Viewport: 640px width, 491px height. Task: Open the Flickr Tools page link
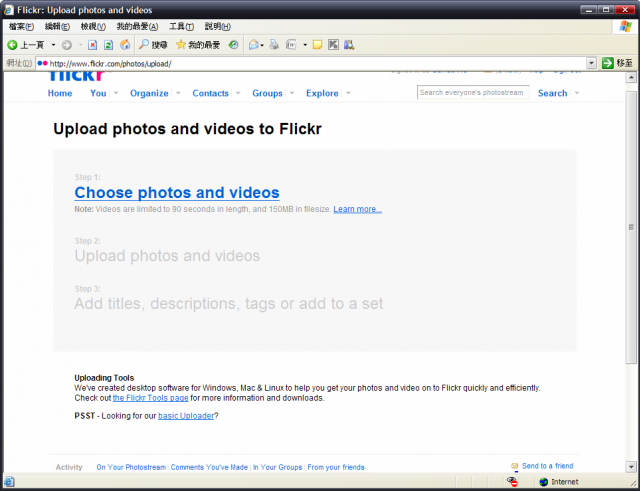pyautogui.click(x=151, y=398)
